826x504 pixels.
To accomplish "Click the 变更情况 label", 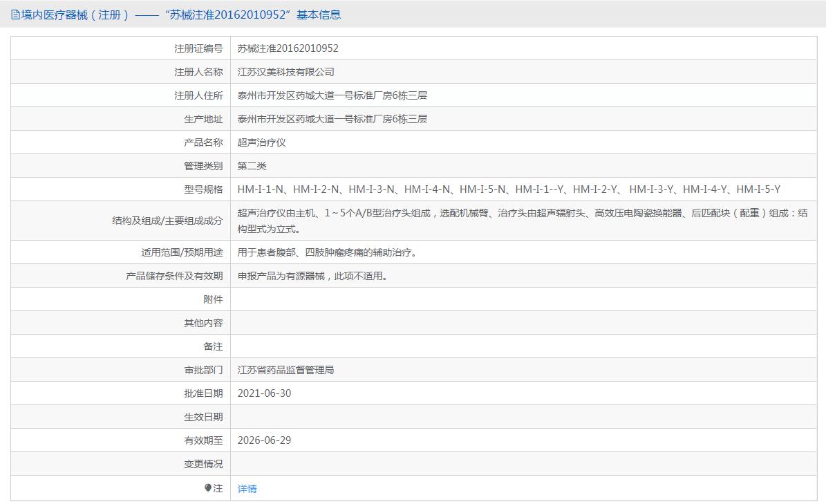I will click(x=203, y=464).
